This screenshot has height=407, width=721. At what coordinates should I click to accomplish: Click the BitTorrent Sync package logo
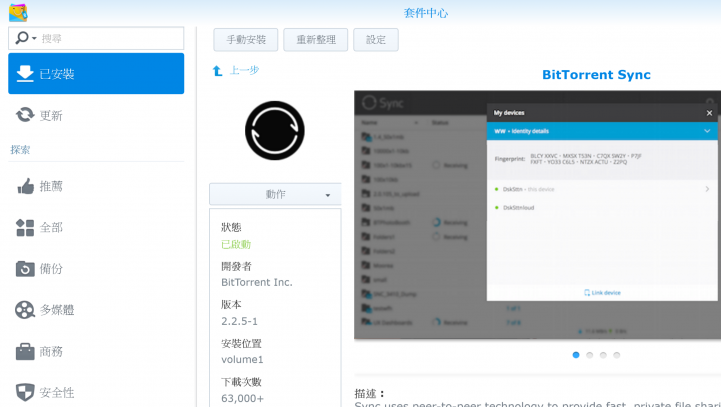275,131
